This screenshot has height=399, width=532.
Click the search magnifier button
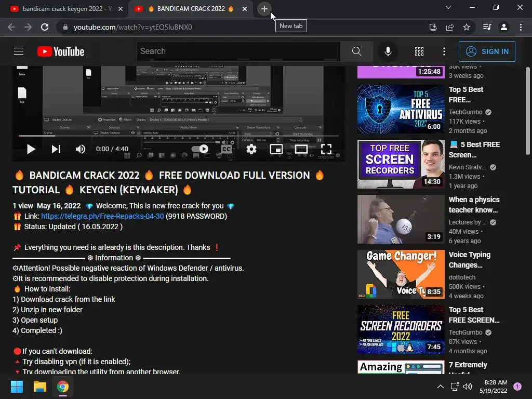[356, 51]
